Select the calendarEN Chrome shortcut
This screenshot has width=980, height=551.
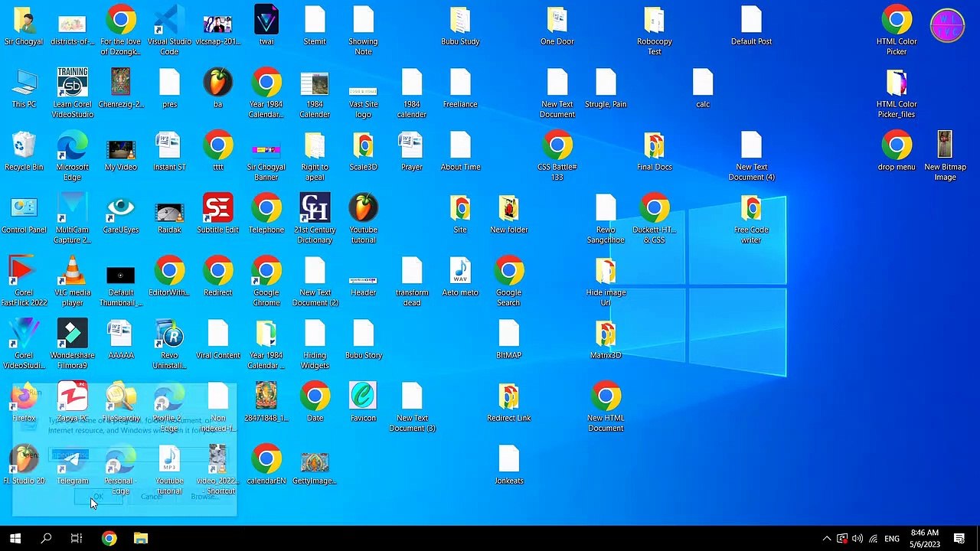click(266, 465)
